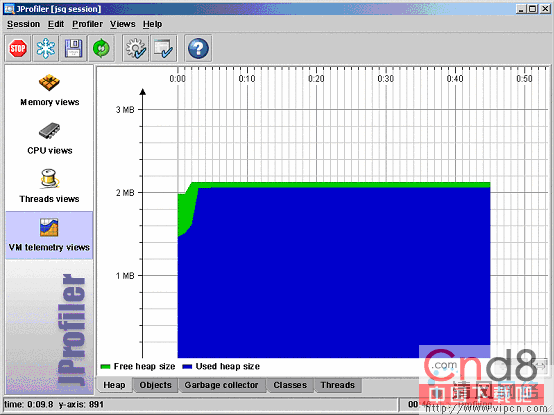Screen dimensions: 554x415
Task: Select VM telemetry views in sidebar
Action: click(49, 235)
